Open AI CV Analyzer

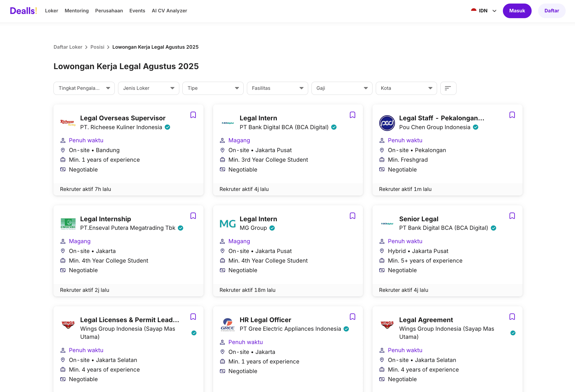tap(169, 11)
